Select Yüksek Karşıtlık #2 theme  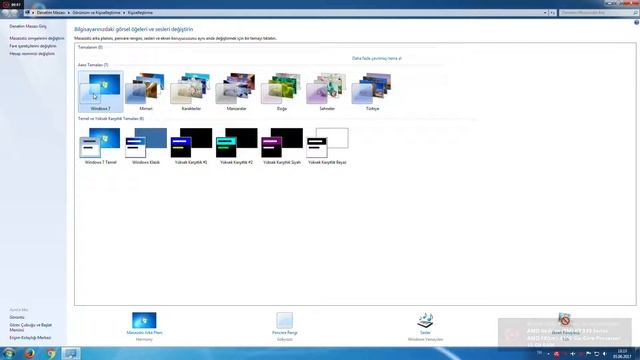(x=236, y=146)
